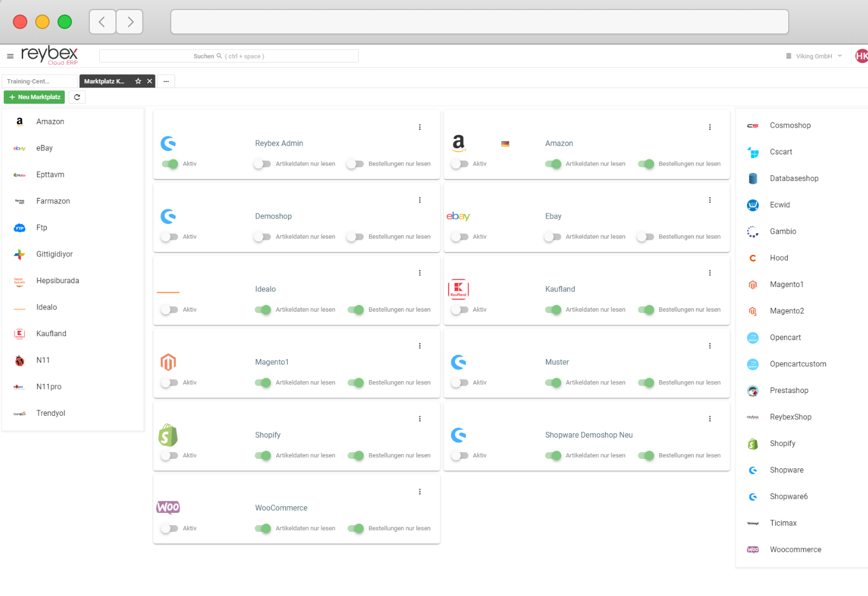Click the Suchen search field

point(229,56)
